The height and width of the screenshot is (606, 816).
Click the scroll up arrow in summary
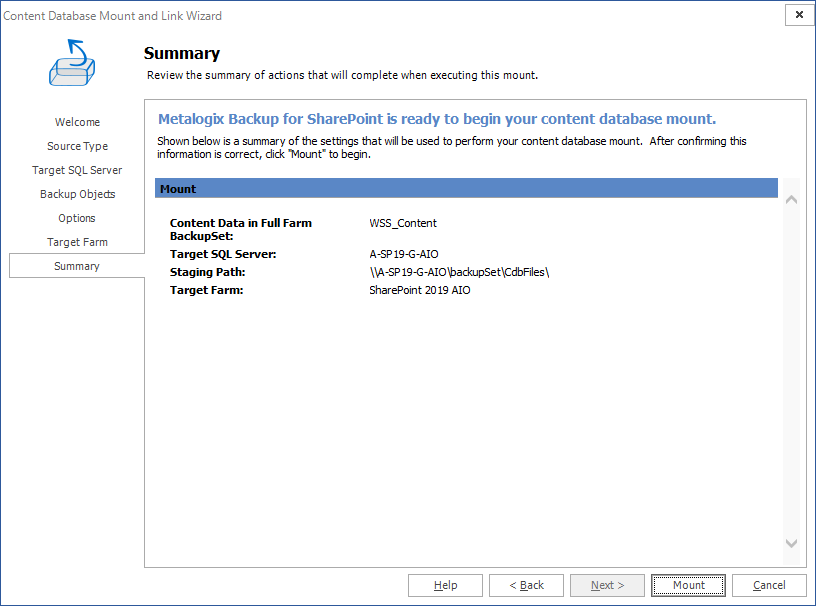(x=791, y=199)
